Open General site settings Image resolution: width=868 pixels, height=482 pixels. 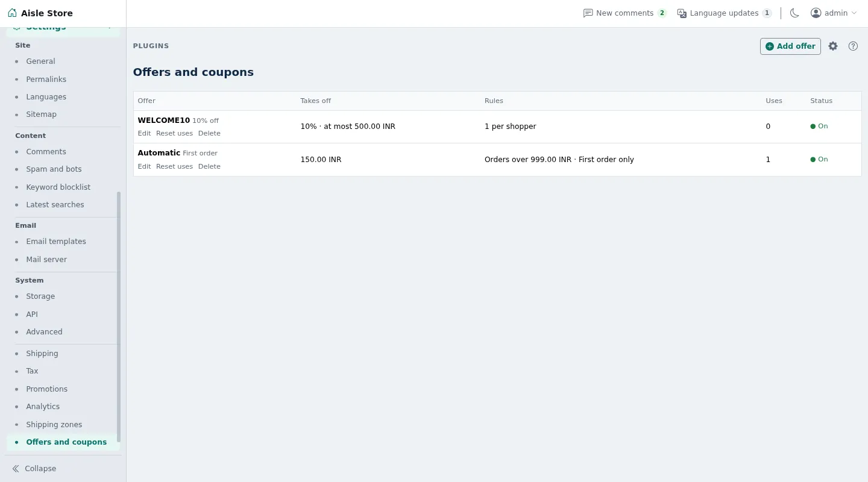point(40,61)
